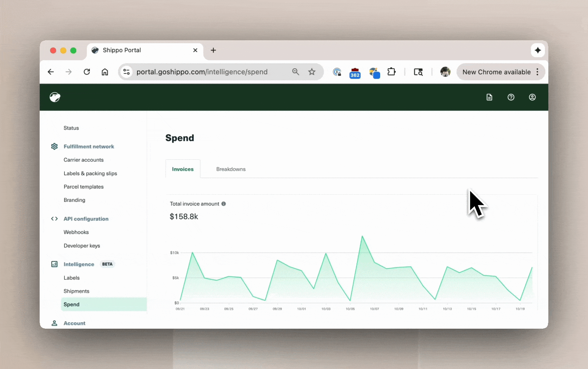Click the browser home button

[x=105, y=72]
